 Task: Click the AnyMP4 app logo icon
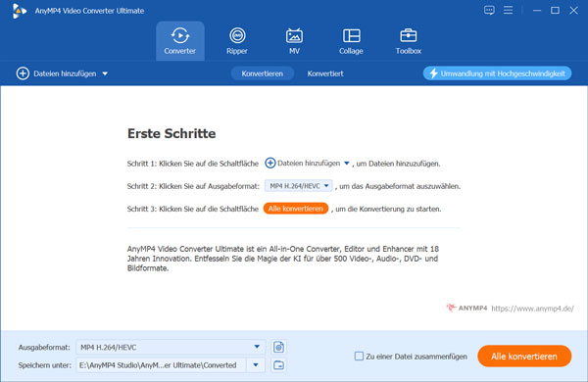pos(20,11)
